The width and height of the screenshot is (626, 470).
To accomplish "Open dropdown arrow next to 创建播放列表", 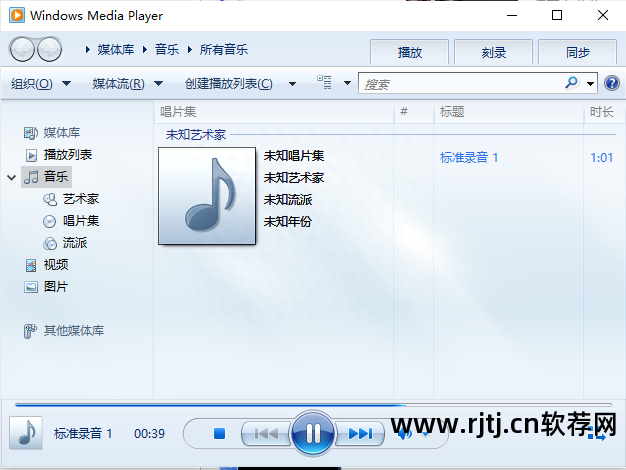I will click(292, 84).
